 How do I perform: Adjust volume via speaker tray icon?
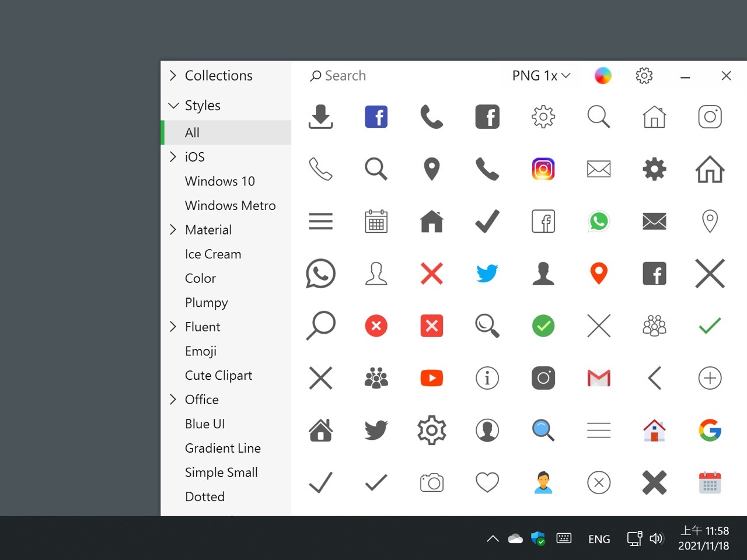(657, 538)
